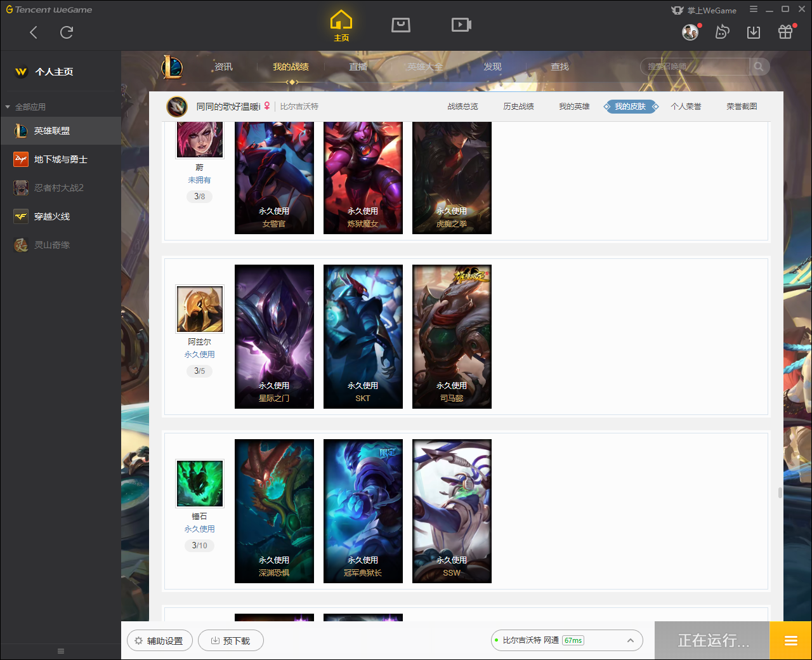Open the 司马懿 skin card
Viewport: 812px width, 660px height.
tap(452, 336)
